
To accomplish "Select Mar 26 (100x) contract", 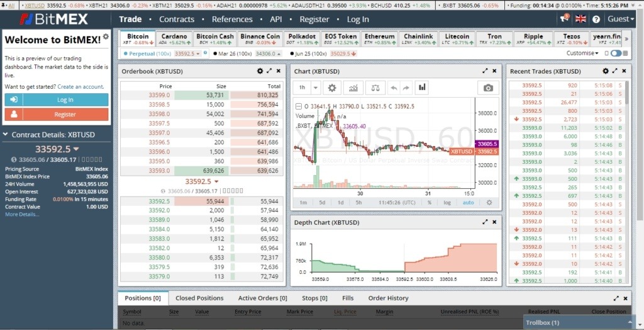I will 232,54.
